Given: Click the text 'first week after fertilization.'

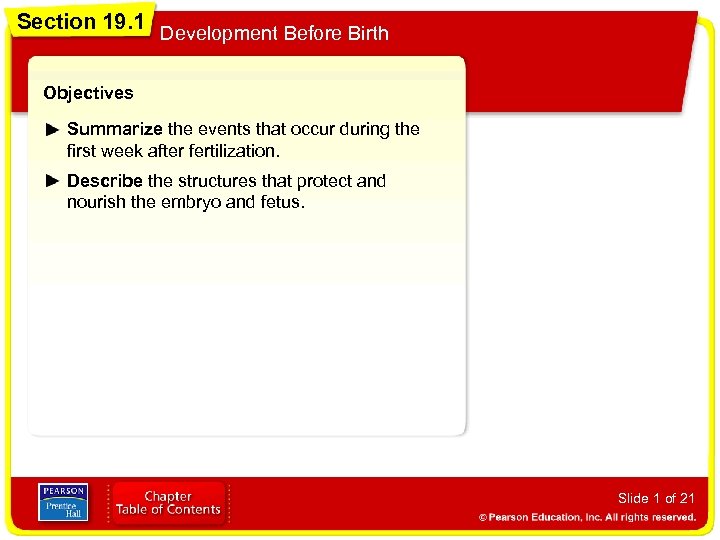Looking at the screenshot, I should point(173,151).
